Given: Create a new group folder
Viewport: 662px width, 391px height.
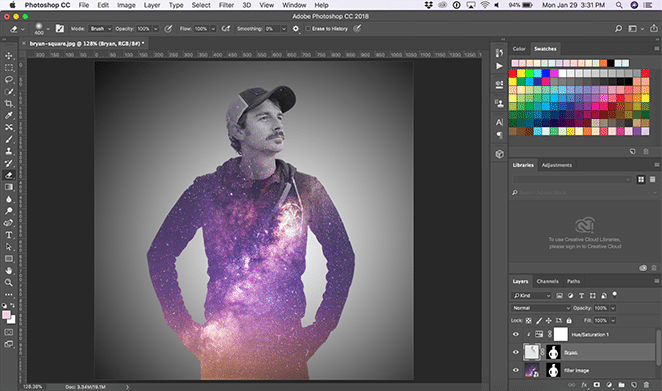Looking at the screenshot, I should pos(621,385).
